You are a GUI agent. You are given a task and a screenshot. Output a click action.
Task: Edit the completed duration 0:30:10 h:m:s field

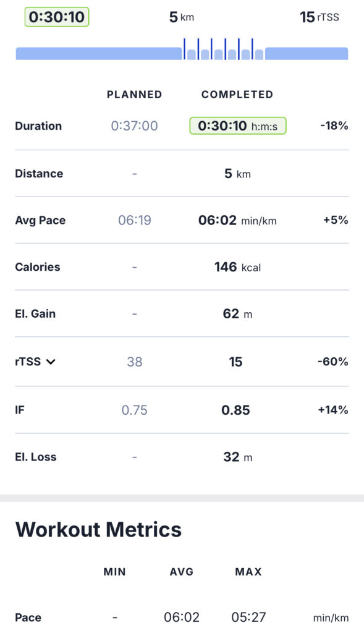pyautogui.click(x=238, y=126)
